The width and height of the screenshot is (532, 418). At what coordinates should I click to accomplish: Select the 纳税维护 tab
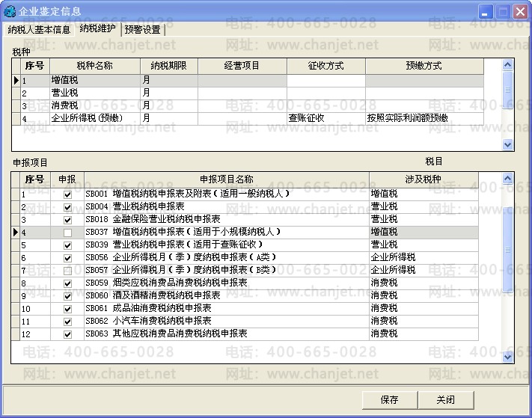[97, 28]
